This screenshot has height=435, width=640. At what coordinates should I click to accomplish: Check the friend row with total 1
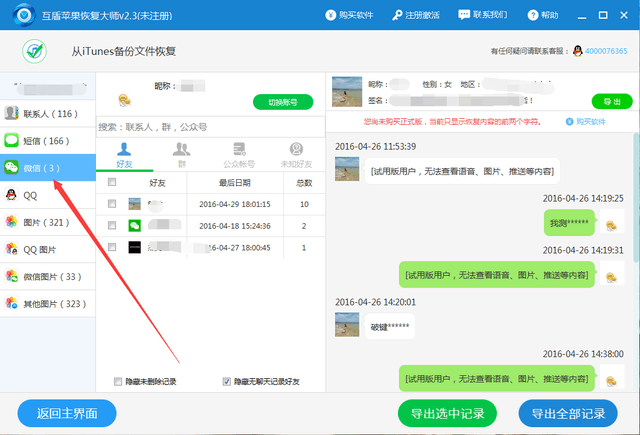click(112, 247)
